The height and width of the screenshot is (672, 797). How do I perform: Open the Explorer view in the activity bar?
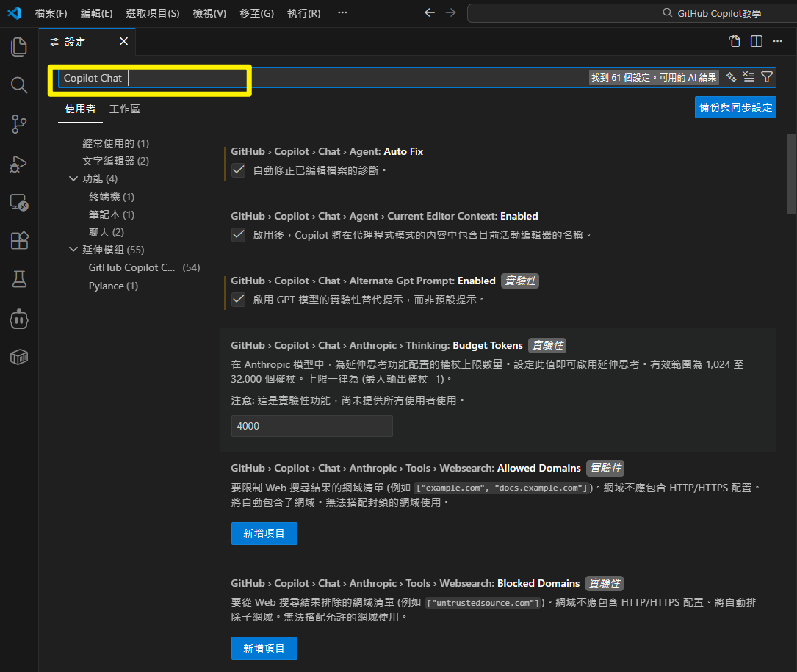pos(18,46)
